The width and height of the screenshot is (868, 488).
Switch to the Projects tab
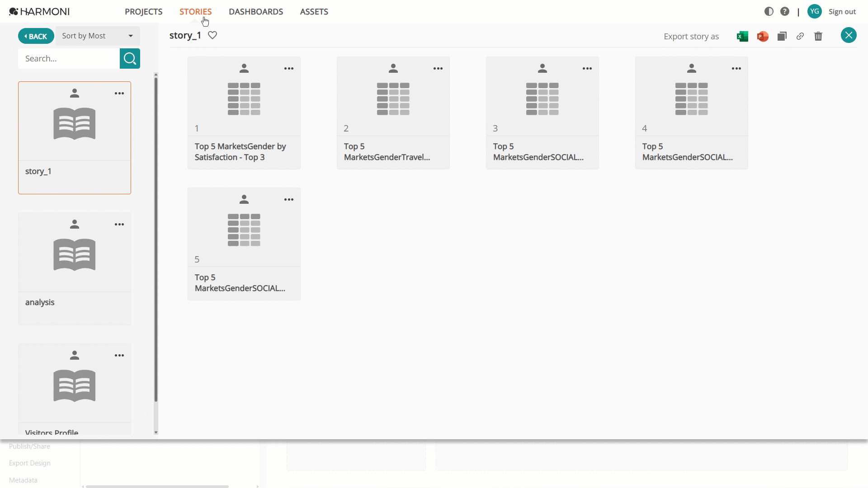pos(144,12)
